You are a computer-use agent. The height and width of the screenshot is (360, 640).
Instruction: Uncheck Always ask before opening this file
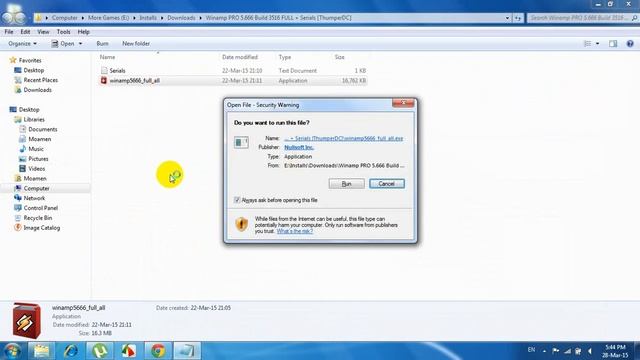pyautogui.click(x=237, y=200)
